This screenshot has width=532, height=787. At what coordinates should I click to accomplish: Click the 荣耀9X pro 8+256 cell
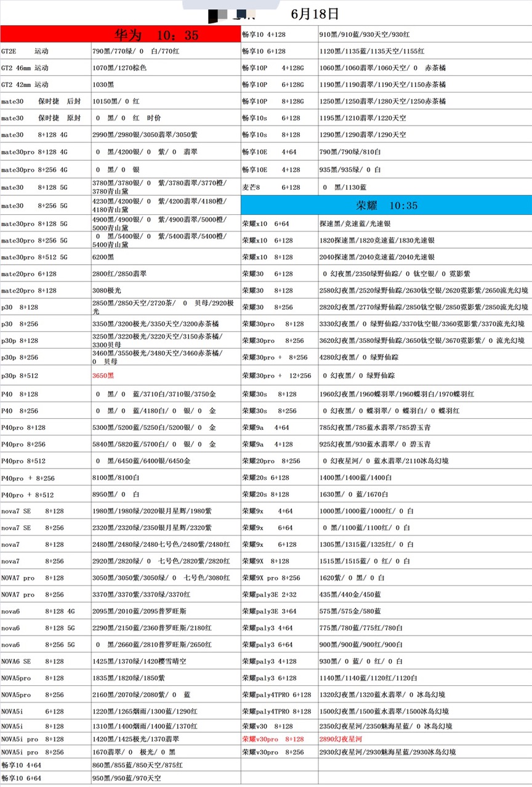[x=280, y=578]
